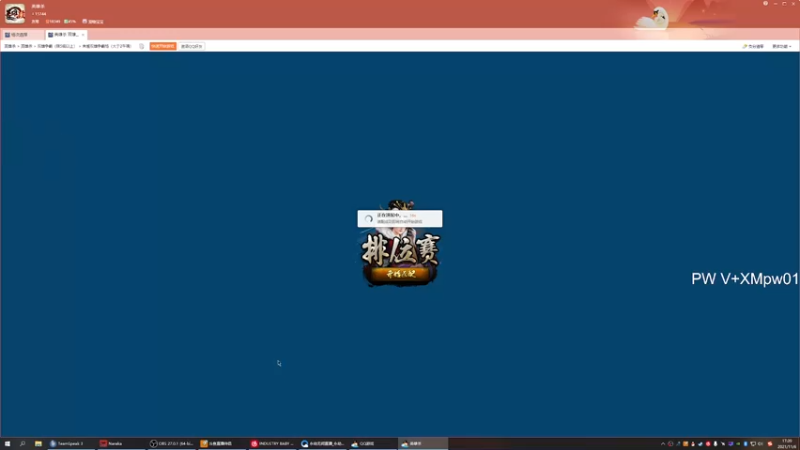Switch to the OBS 27.0.1 taskbar window
Viewport: 800px width, 450px height.
(171, 444)
